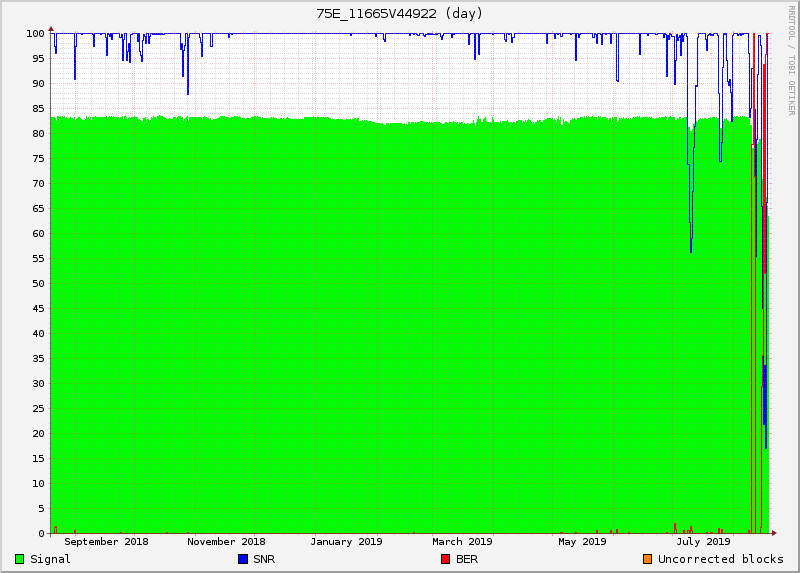The width and height of the screenshot is (800, 573).
Task: Click the deepest blue SNR dip near 56
Action: pyautogui.click(x=691, y=245)
